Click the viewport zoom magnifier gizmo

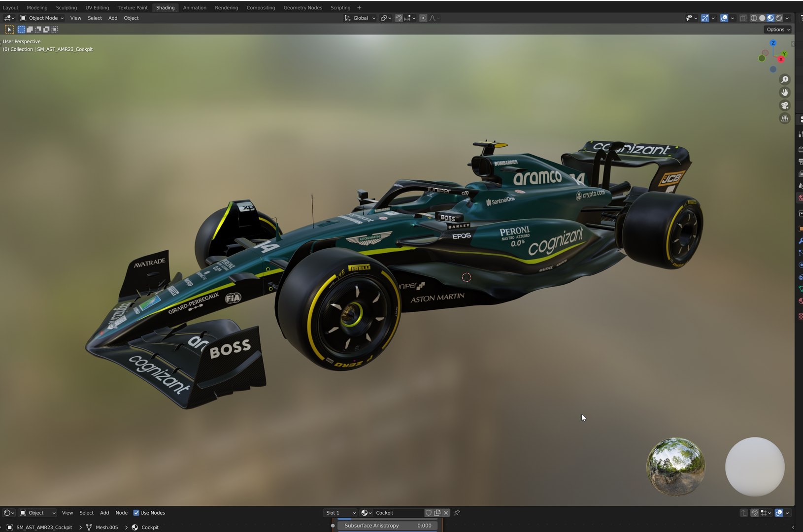tap(785, 80)
